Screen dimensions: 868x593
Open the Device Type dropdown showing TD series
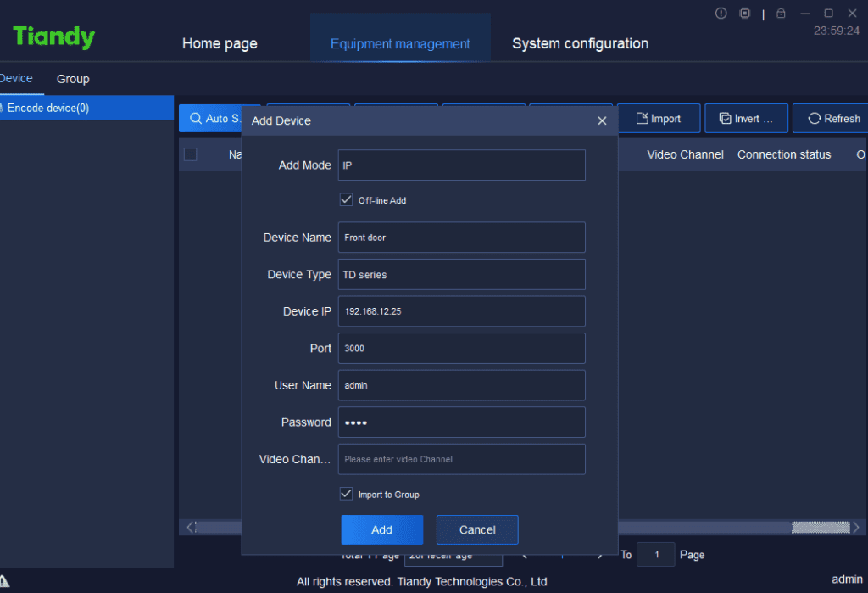pyautogui.click(x=461, y=274)
